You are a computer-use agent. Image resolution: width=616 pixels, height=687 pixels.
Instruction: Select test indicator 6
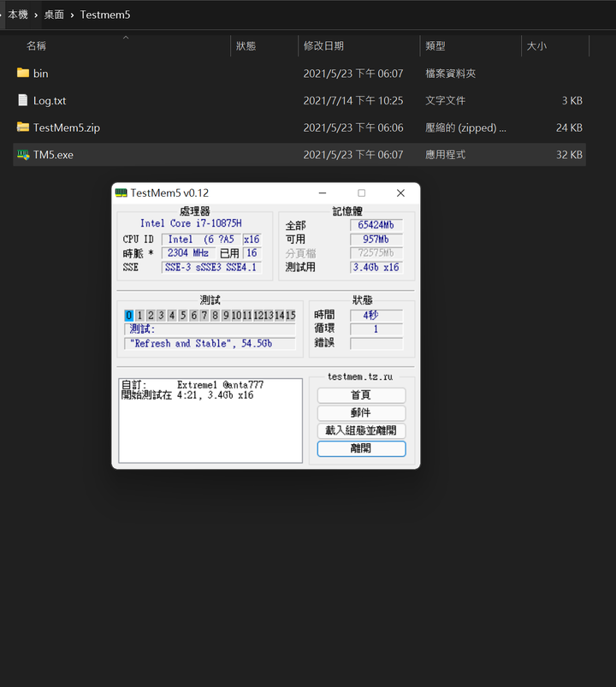pos(193,315)
